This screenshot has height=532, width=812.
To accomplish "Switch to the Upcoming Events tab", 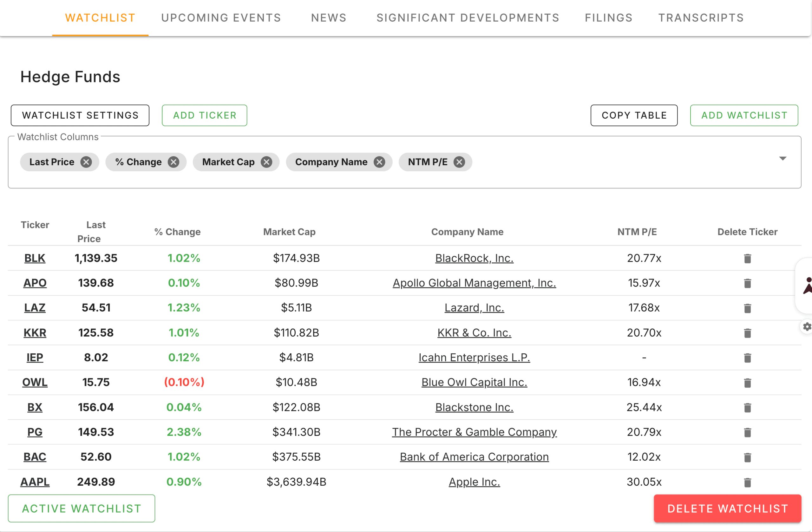I will 221,18.
